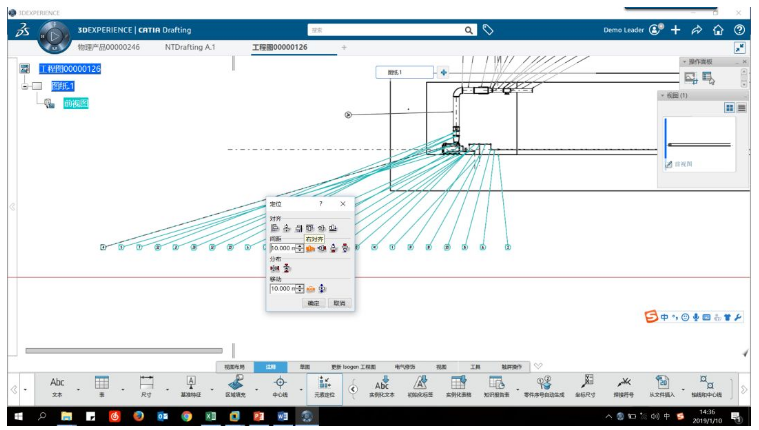The height and width of the screenshot is (430, 759).
Task: Select the 尺寸 dimension tool
Action: tap(146, 387)
